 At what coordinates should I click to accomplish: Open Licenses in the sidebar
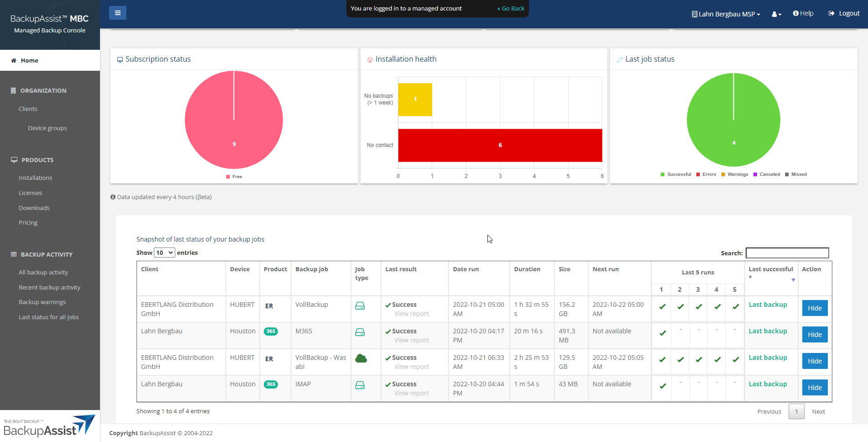(x=30, y=193)
